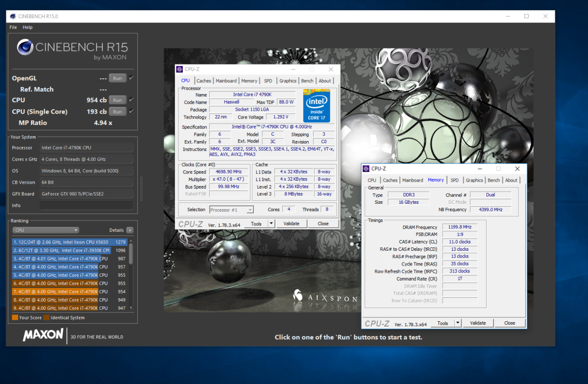Toggle the CPU (Single Core) test checkbox

[x=131, y=111]
